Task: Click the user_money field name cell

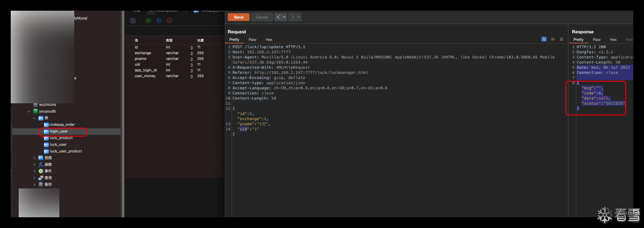Action: click(x=145, y=76)
